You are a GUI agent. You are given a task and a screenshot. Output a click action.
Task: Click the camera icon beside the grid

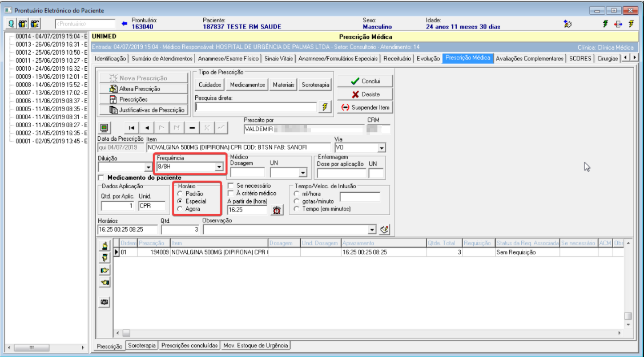pyautogui.click(x=104, y=302)
